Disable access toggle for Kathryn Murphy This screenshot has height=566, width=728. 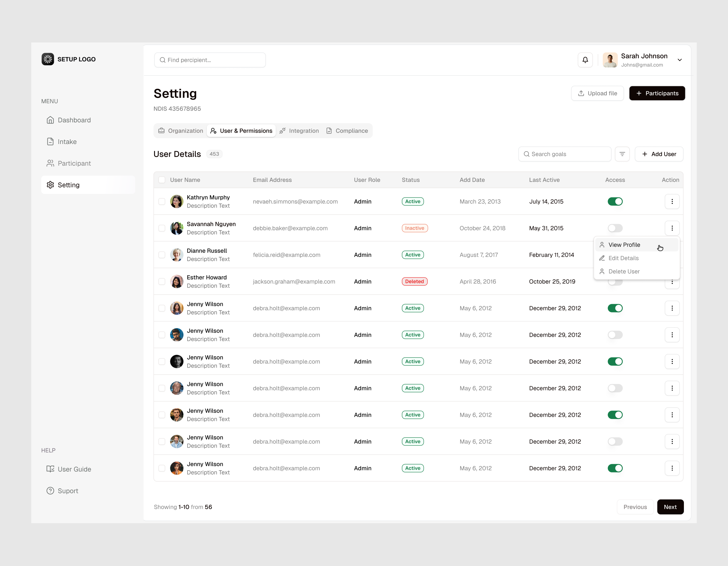pos(615,201)
